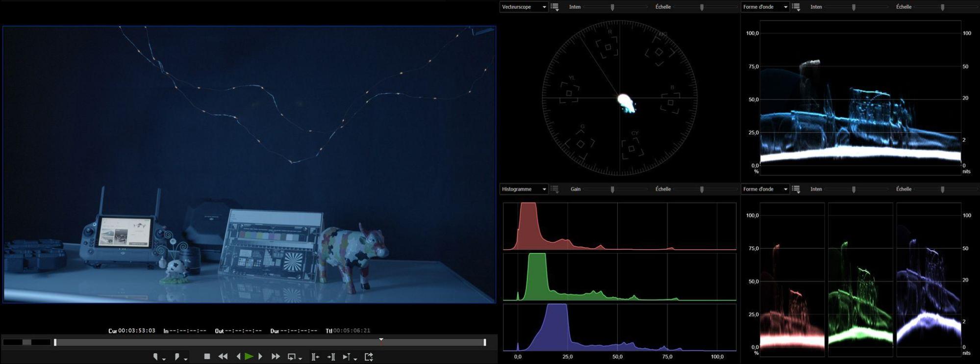Image resolution: width=980 pixels, height=364 pixels.
Task: Click the Rewind double-arrow button
Action: coord(223,357)
